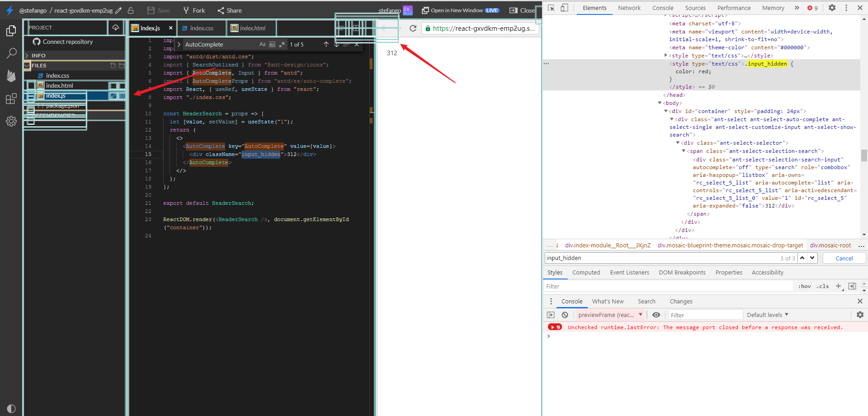Switch to DevTools Network tab
This screenshot has width=868, height=416.
(x=629, y=8)
